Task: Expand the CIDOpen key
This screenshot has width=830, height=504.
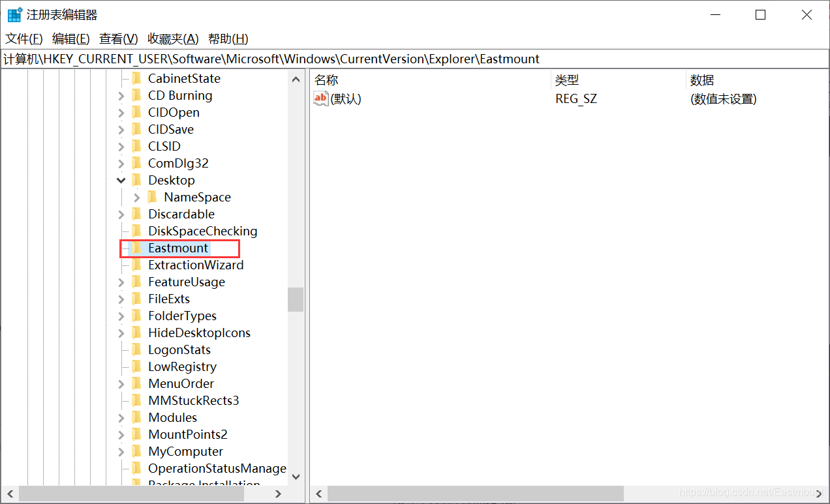Action: (121, 113)
